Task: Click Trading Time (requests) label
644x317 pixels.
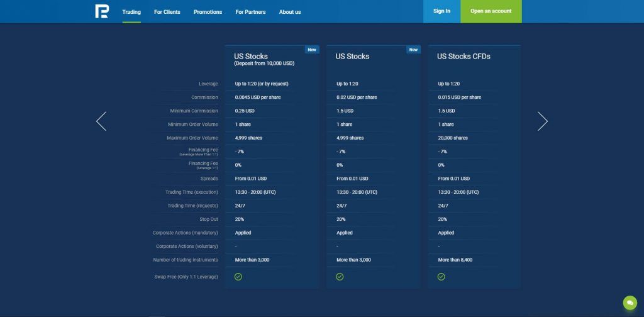Action: (192, 206)
